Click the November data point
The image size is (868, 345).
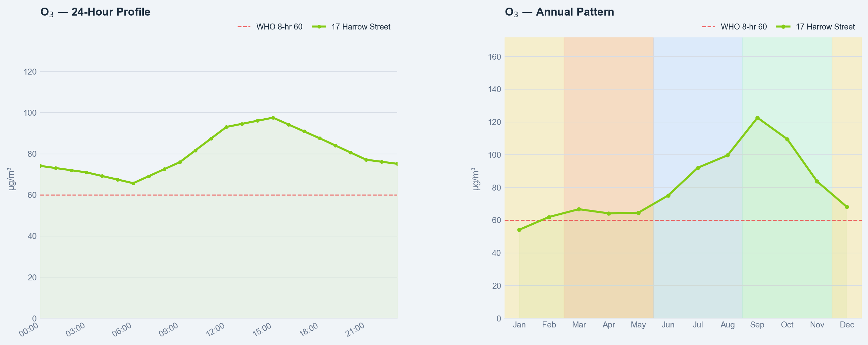pos(817,182)
